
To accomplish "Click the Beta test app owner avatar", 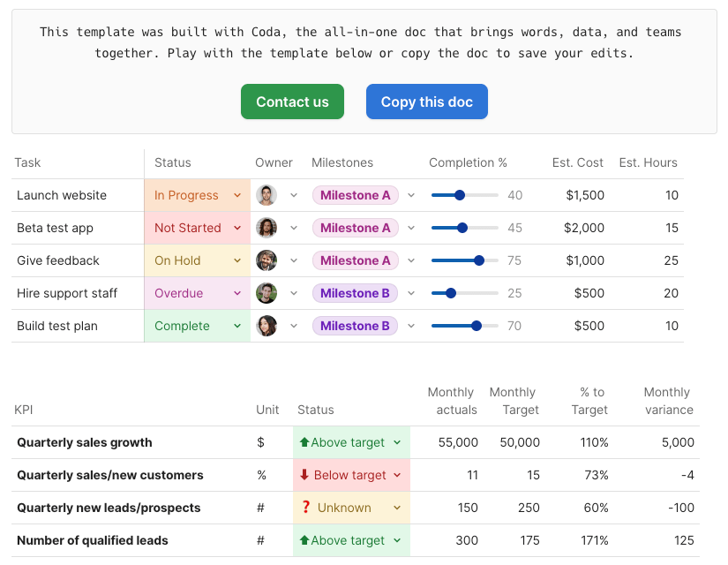I will [x=266, y=228].
